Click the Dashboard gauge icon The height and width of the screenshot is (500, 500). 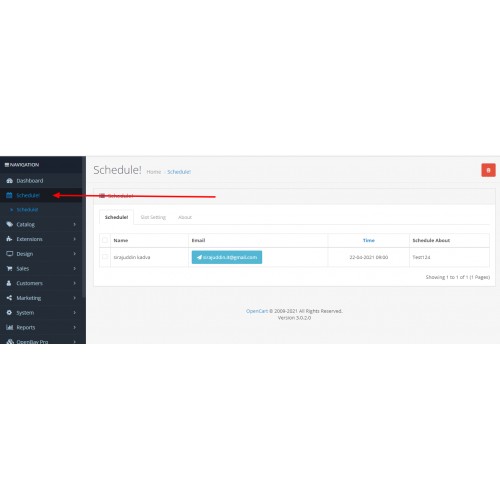click(9, 181)
